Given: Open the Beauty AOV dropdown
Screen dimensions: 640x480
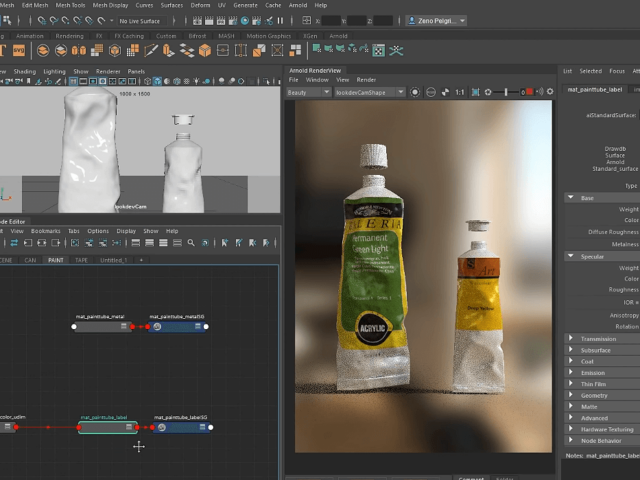Looking at the screenshot, I should tap(309, 92).
